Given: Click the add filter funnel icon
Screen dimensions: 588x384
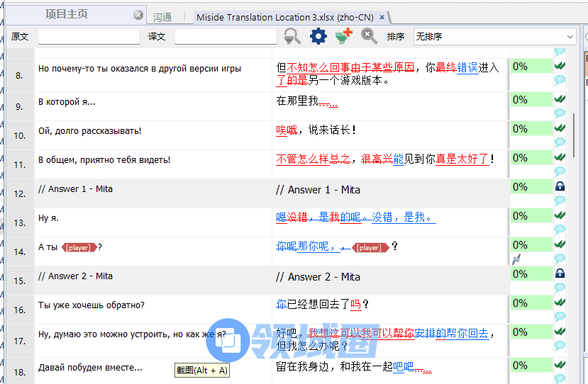Looking at the screenshot, I should coord(344,36).
